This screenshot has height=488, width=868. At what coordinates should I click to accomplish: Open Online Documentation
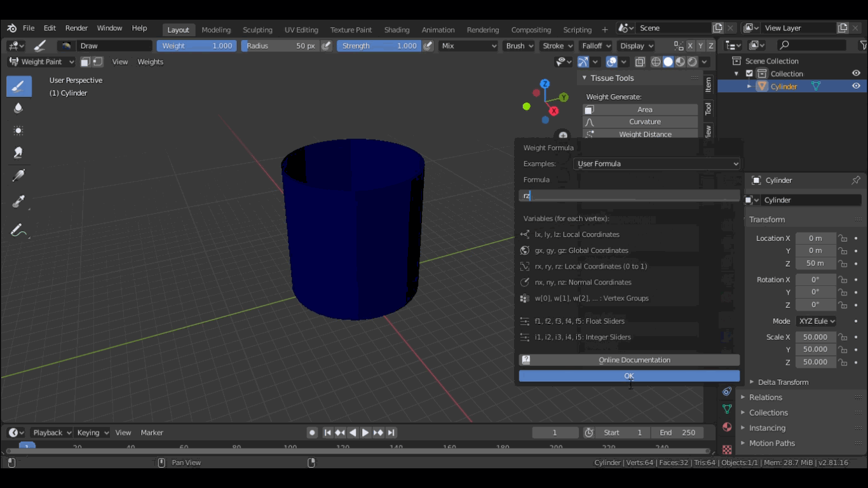coord(629,360)
